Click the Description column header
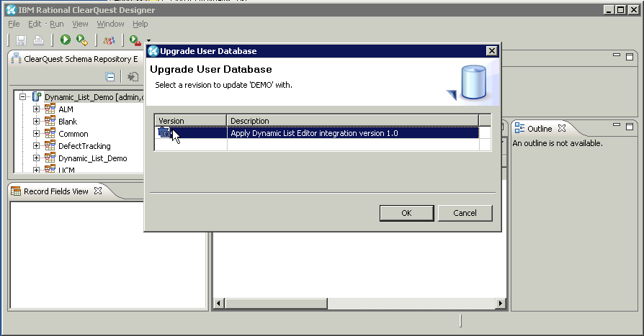The image size is (644, 336). [x=353, y=121]
